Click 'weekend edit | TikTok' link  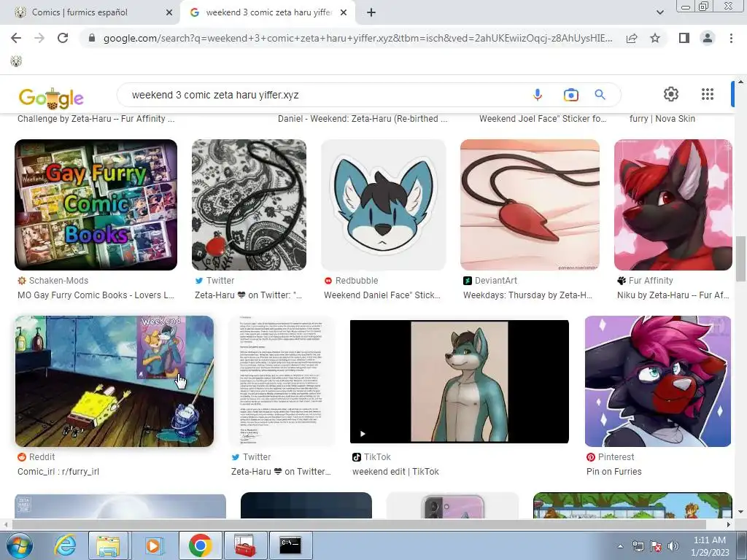(395, 472)
